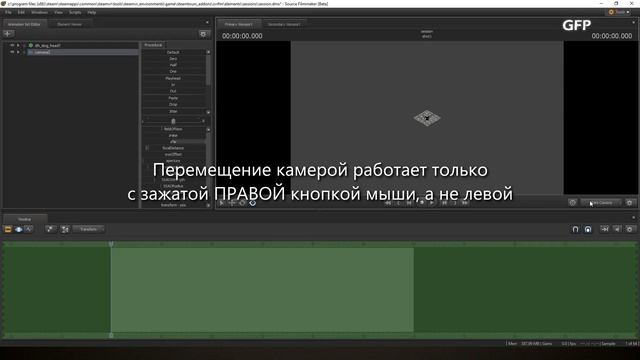
Task: Open the Tools menu icon at top right
Action: click(611, 12)
